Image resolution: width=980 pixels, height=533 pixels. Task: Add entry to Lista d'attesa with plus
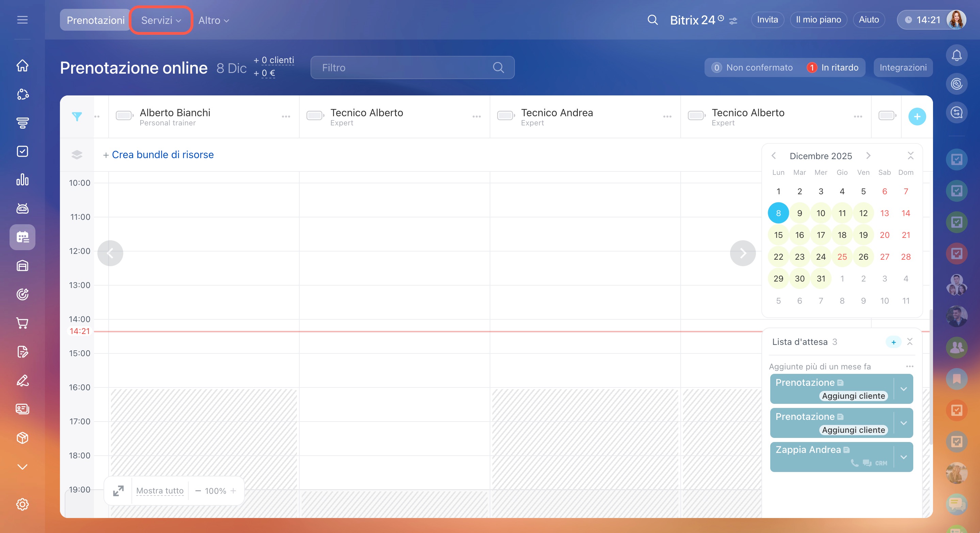click(x=893, y=342)
